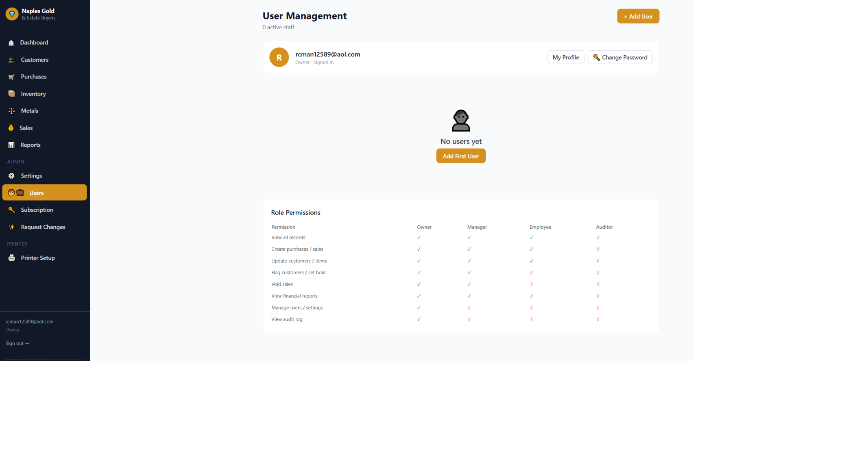Image resolution: width=868 pixels, height=451 pixels.
Task: Open the Purchases section
Action: coord(45,77)
